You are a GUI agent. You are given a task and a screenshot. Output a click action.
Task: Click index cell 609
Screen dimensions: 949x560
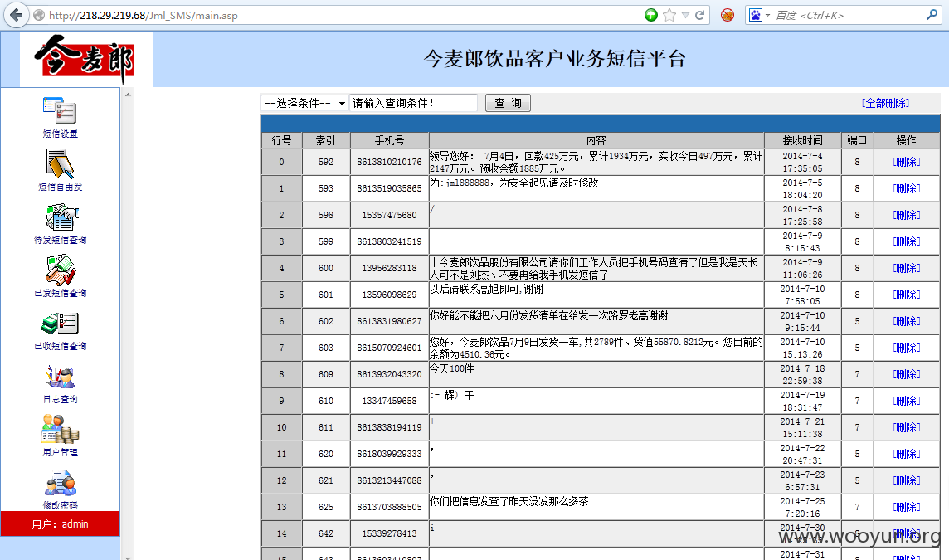(326, 375)
